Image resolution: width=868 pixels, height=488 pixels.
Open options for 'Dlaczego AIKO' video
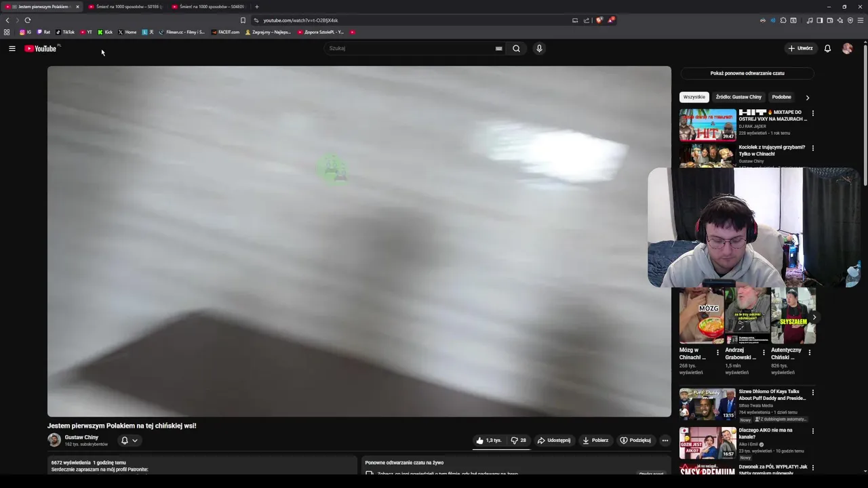pyautogui.click(x=812, y=431)
